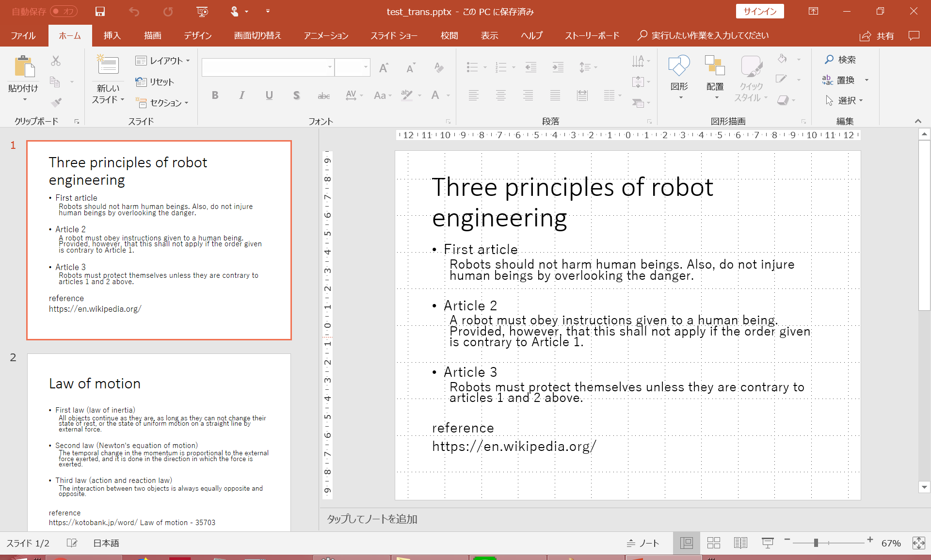
Task: Toggle Underline formatting
Action: [x=269, y=95]
